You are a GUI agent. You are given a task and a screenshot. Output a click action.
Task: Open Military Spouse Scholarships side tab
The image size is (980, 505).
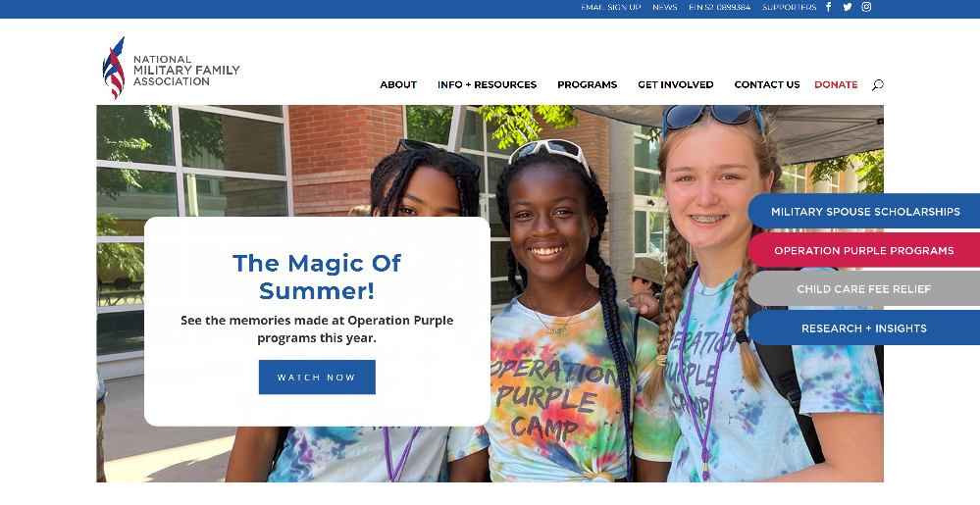[864, 211]
